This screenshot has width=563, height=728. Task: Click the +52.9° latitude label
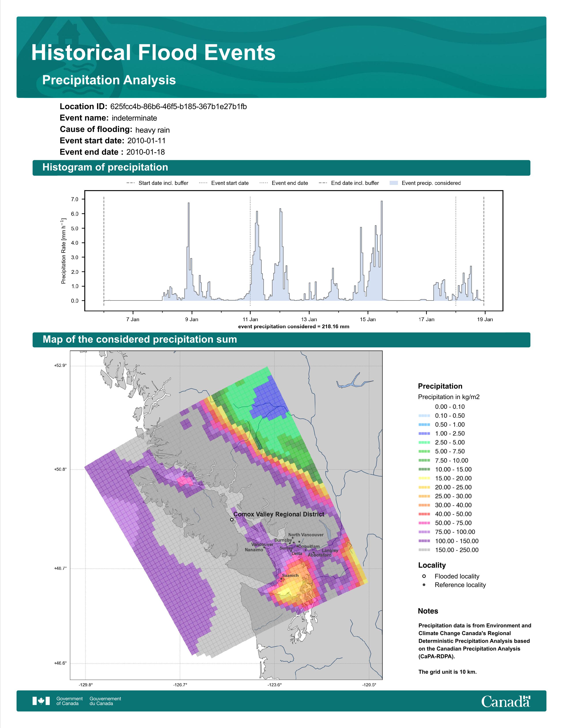60,366
